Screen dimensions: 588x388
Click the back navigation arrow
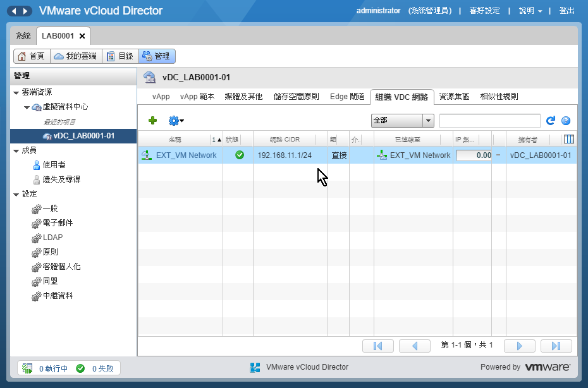point(14,11)
